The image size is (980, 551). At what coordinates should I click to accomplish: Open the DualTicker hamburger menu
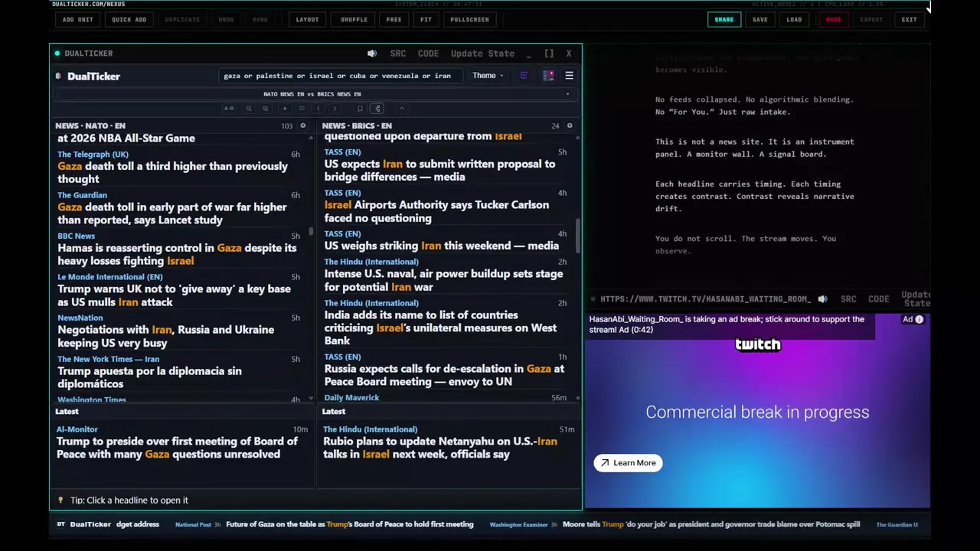(x=569, y=76)
